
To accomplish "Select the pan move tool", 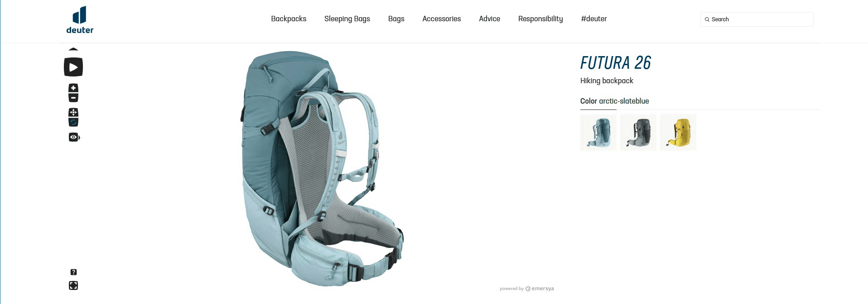I will coord(73,112).
